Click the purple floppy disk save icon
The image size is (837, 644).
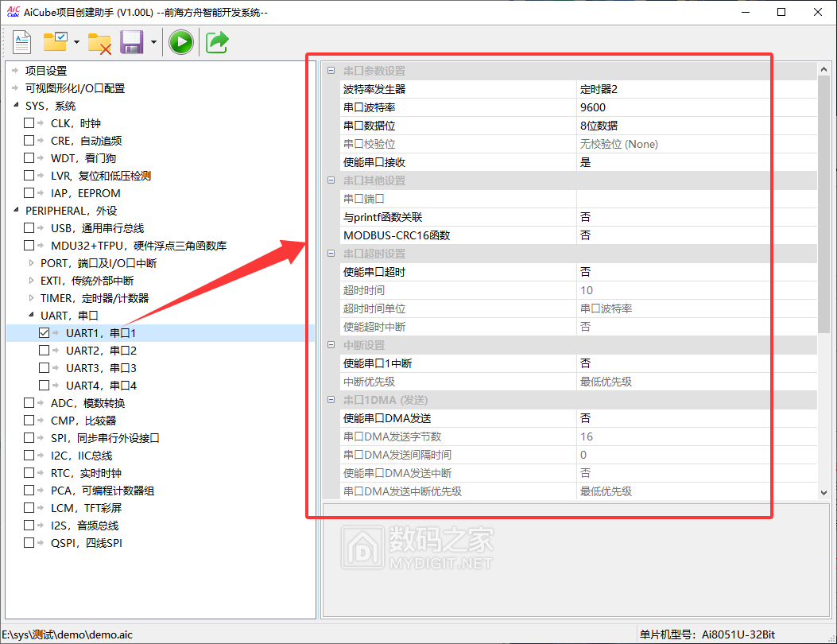tap(131, 42)
